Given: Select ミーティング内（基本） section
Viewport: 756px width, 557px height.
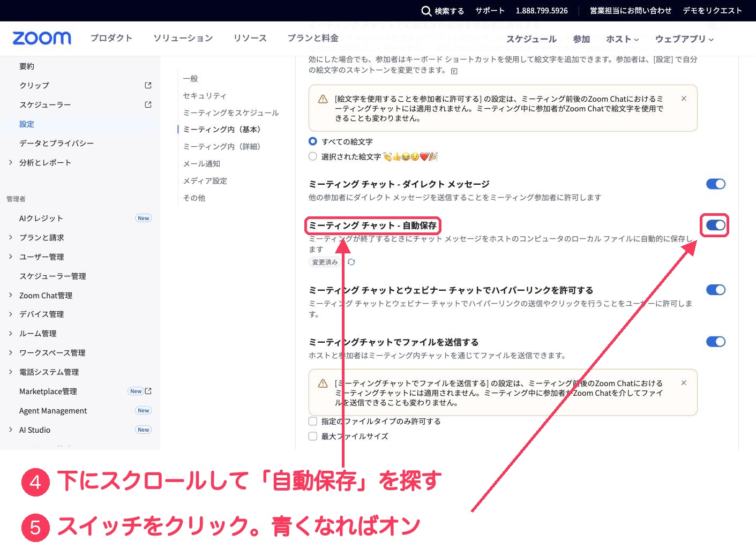Looking at the screenshot, I should (223, 129).
